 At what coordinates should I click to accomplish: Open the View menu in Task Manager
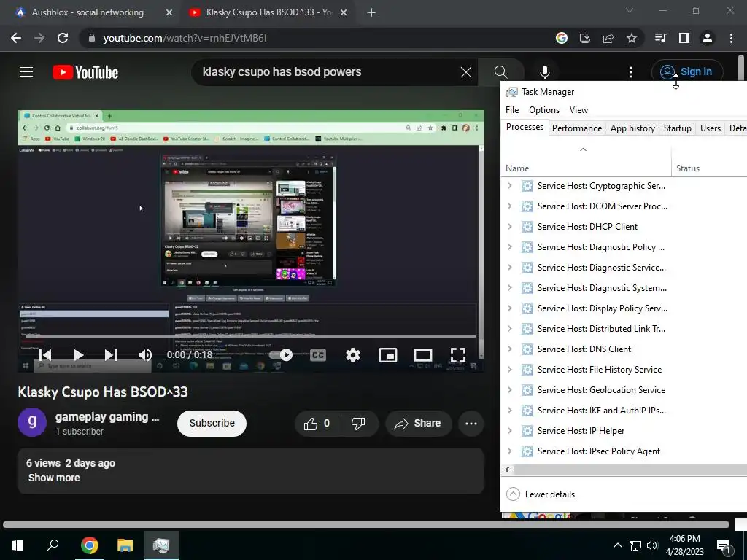pos(578,110)
